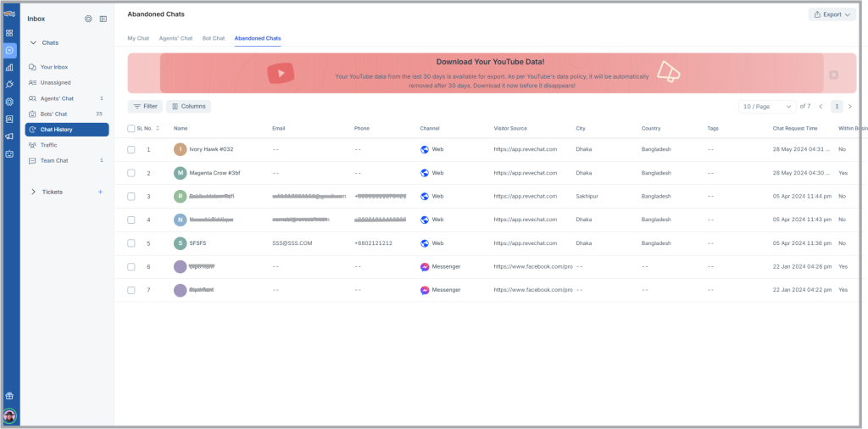Collapse the Inbox sidebar panel icon
Image resolution: width=868 pixels, height=429 pixels.
tap(103, 19)
